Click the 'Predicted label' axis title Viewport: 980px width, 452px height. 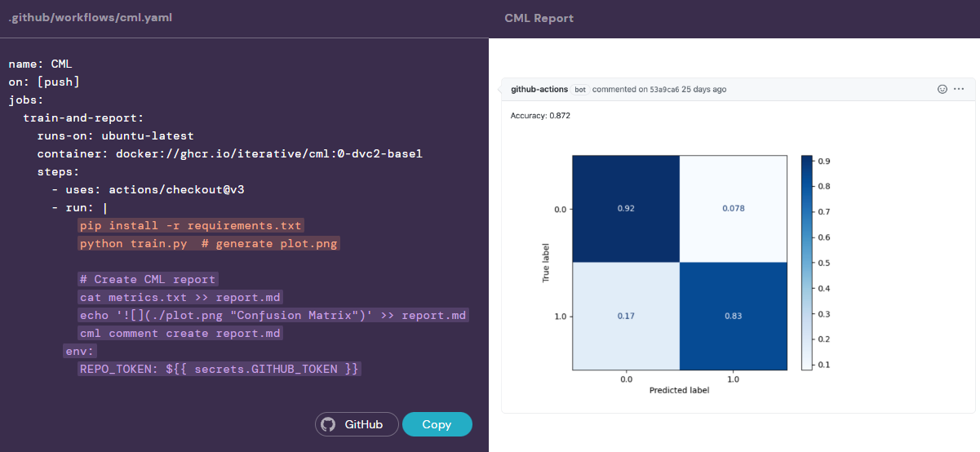(679, 391)
